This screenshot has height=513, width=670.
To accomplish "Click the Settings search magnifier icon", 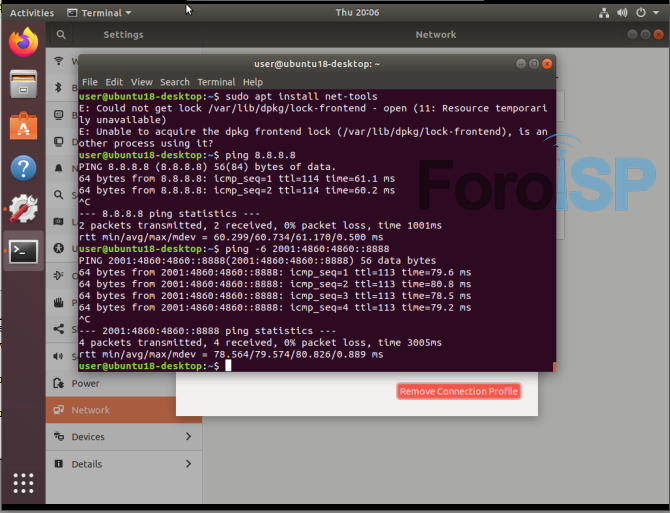I will [x=61, y=34].
